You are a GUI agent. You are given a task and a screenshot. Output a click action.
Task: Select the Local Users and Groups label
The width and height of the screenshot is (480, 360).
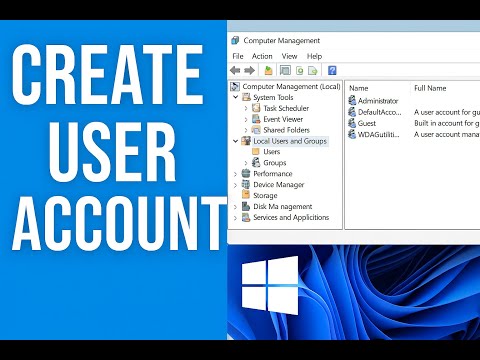(x=290, y=141)
